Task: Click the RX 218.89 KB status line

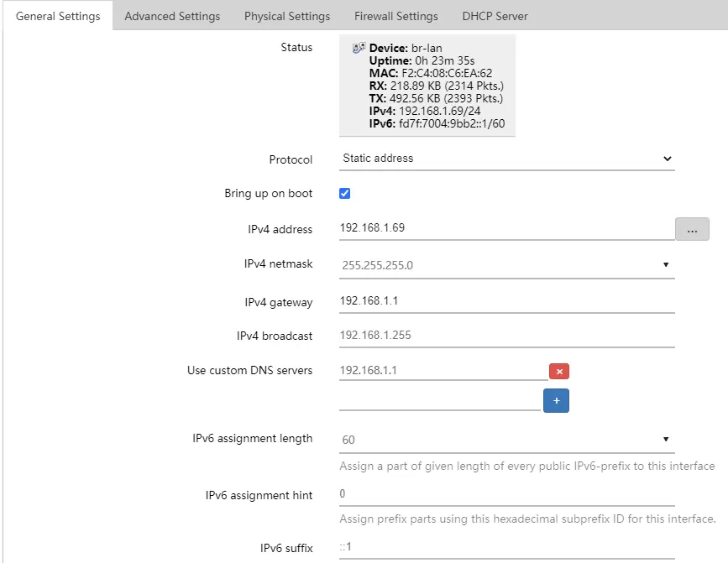Action: pyautogui.click(x=436, y=86)
